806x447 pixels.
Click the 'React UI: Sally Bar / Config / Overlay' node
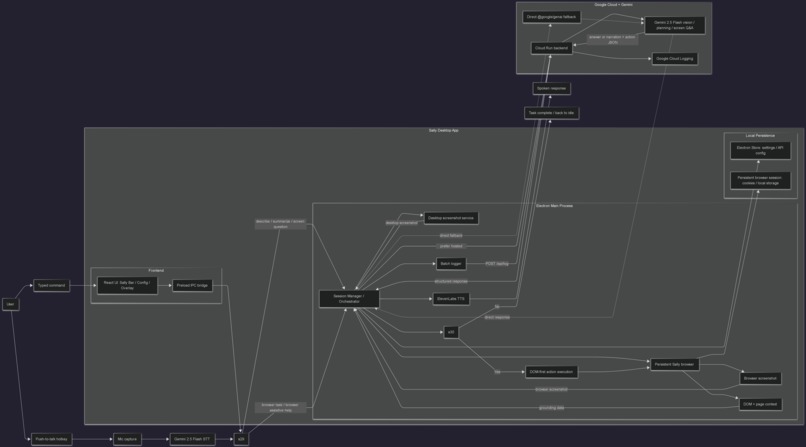[127, 286]
